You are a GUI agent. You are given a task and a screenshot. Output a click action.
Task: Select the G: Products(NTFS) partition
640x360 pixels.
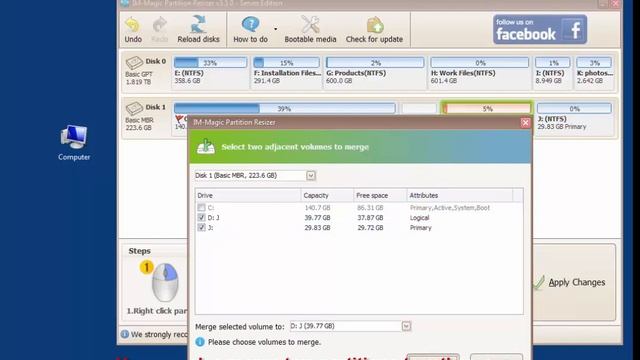375,72
